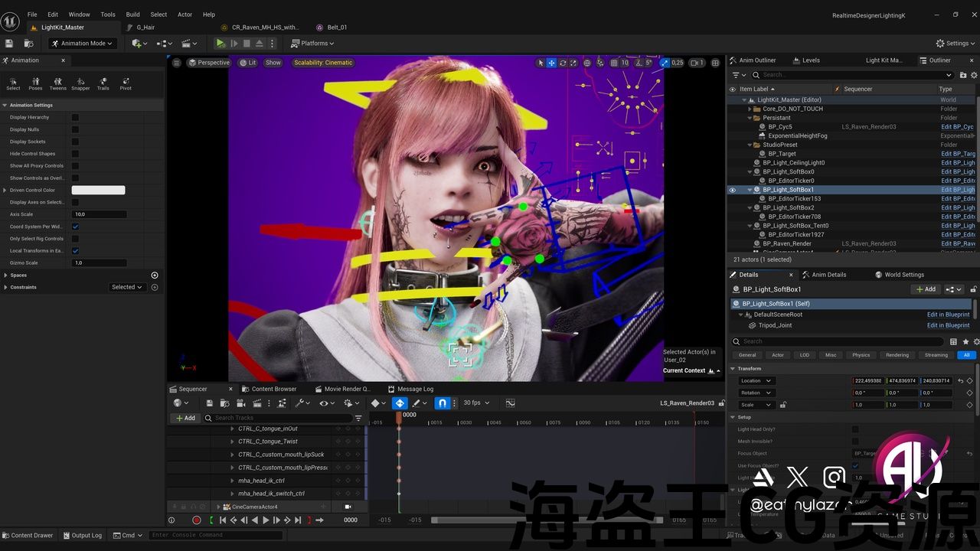Open the Build menu
This screenshot has width=980, height=551.
click(x=132, y=15)
